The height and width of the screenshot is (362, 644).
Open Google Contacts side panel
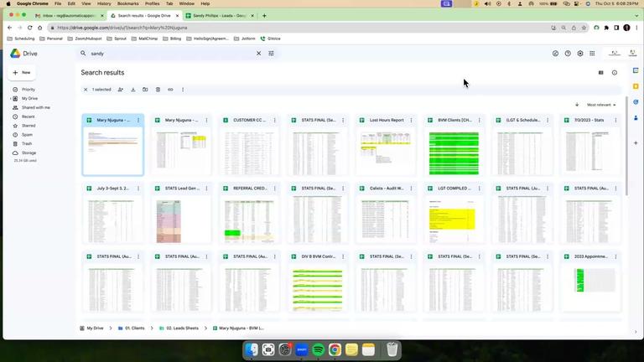click(636, 118)
